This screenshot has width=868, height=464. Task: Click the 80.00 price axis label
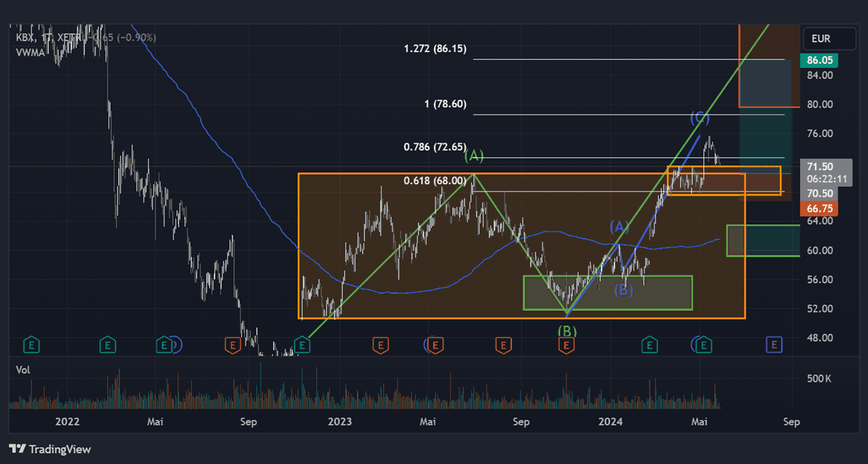pos(821,104)
